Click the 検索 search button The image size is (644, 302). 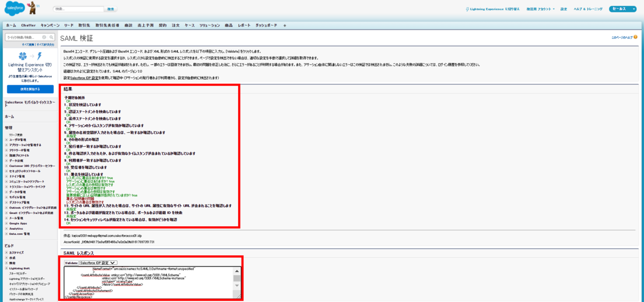click(111, 9)
